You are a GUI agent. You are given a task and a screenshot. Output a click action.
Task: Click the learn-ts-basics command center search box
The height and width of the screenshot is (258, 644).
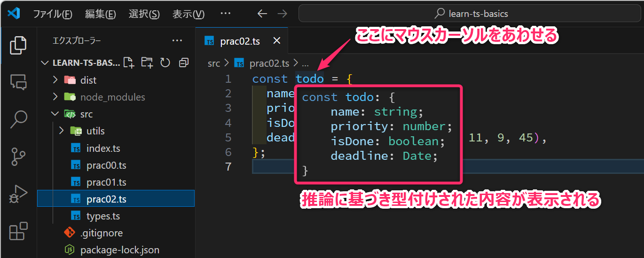pyautogui.click(x=471, y=14)
